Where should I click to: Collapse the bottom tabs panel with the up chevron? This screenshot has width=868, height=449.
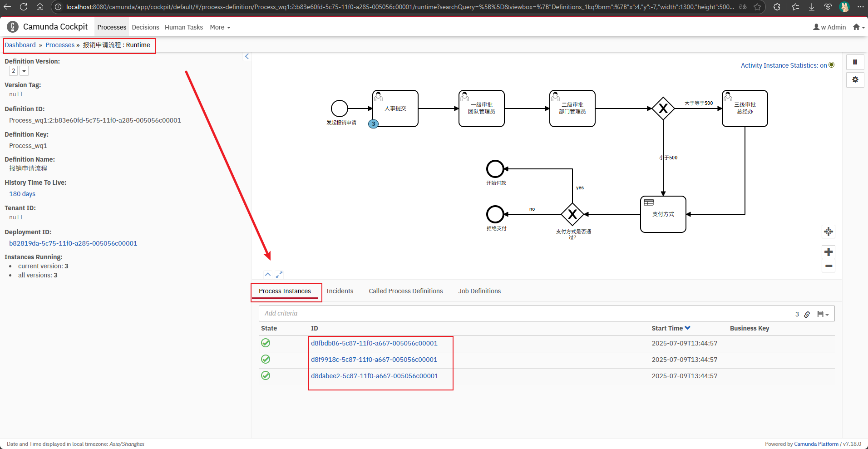(268, 274)
